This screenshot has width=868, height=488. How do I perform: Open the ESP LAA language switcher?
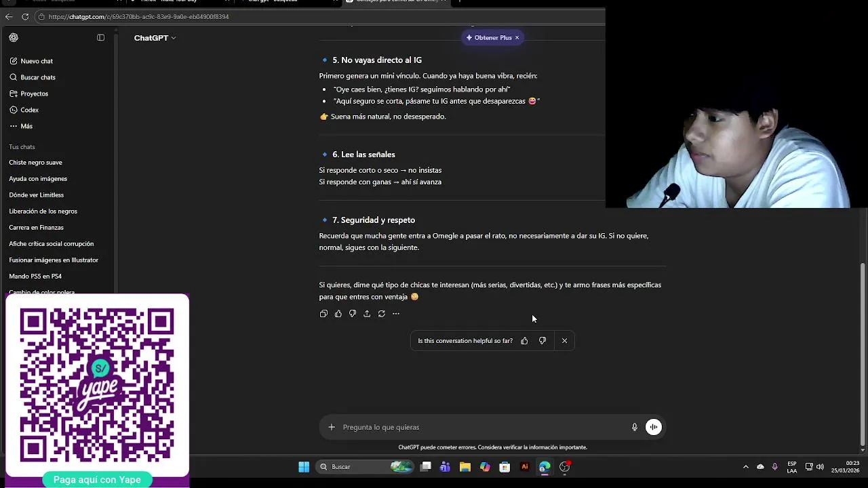[x=792, y=467]
